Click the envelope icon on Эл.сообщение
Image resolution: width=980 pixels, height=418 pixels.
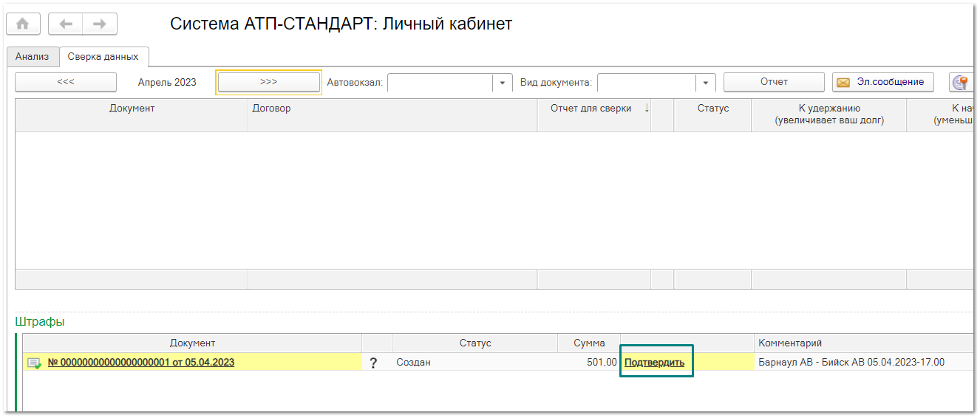point(843,83)
